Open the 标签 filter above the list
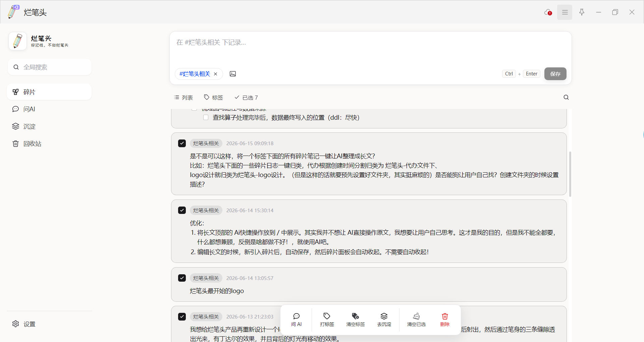The width and height of the screenshot is (644, 342). tap(213, 98)
